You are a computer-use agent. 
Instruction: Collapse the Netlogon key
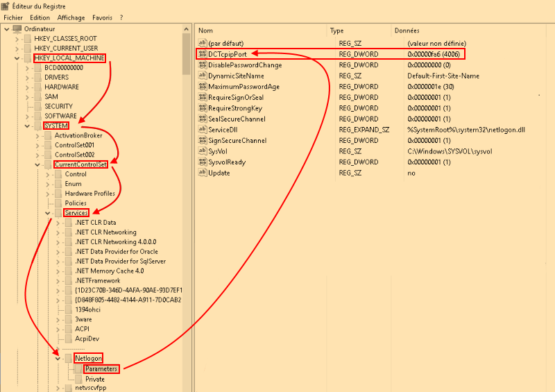[58, 359]
